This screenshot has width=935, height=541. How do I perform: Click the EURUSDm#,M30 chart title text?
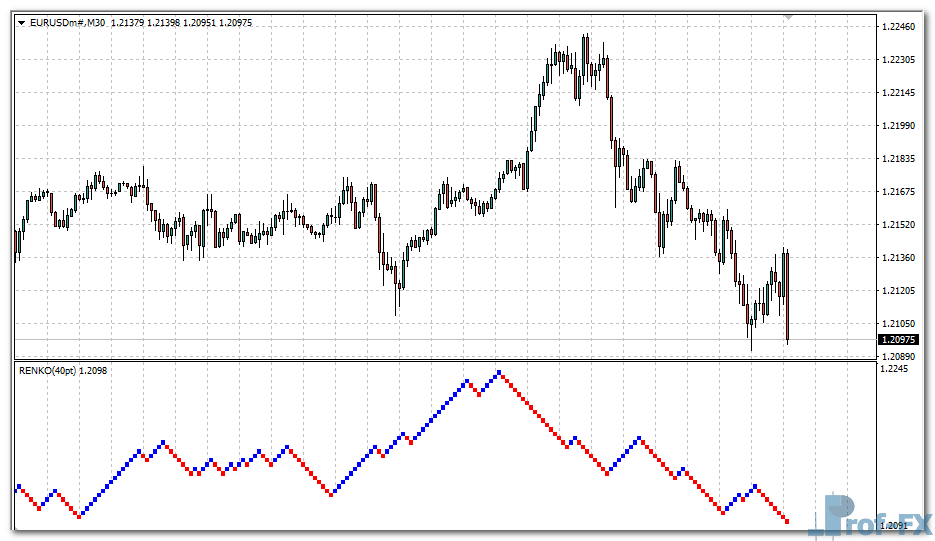[x=67, y=23]
